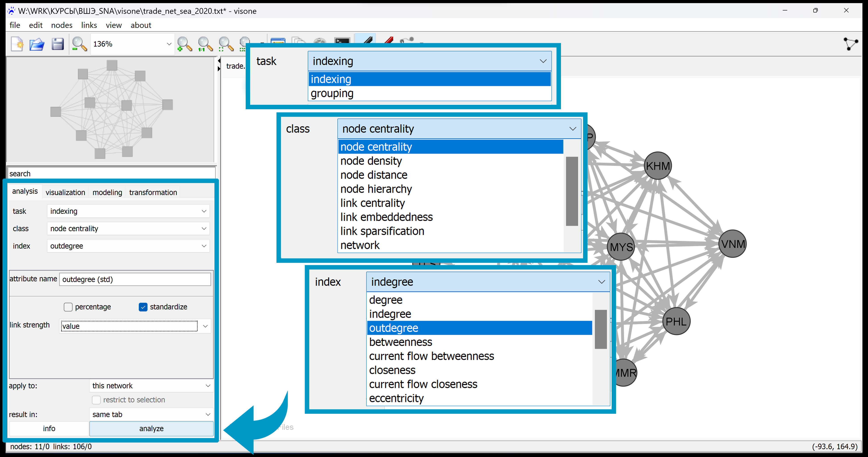
Task: Choose 'node hierarchy' in the enlarged class list
Action: pyautogui.click(x=451, y=189)
